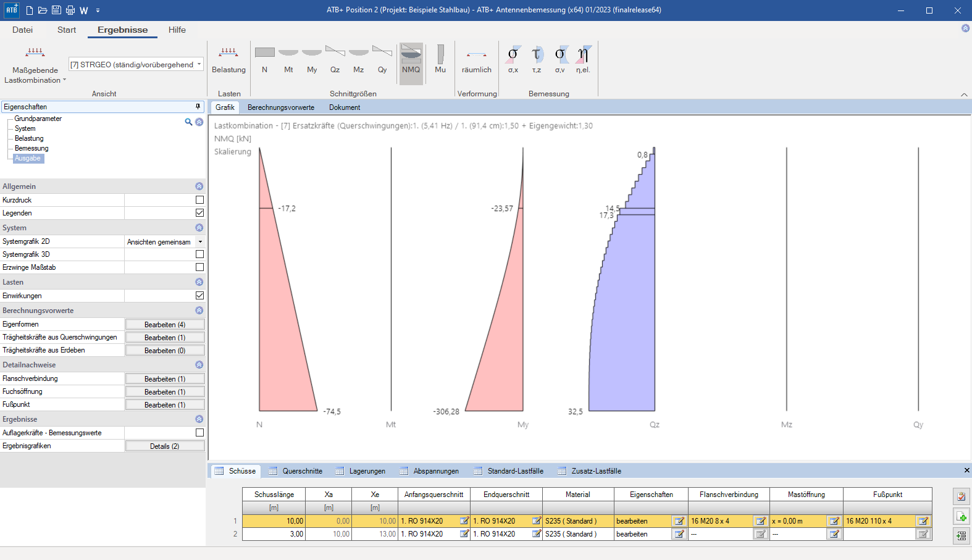Show the Belastung loads view

tap(228, 59)
